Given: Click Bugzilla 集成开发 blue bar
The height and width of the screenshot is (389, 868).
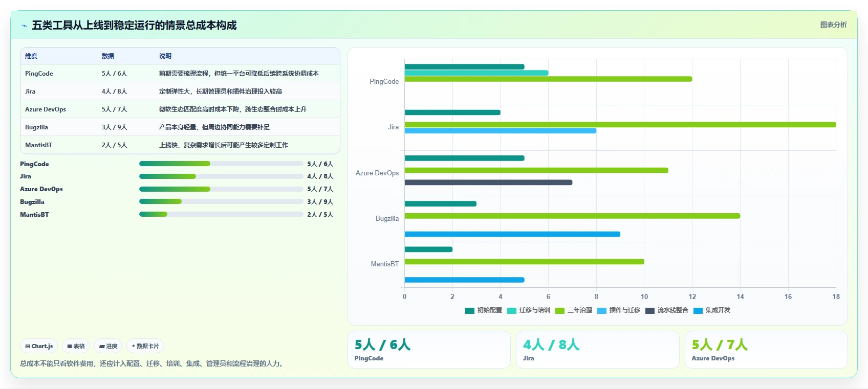Looking at the screenshot, I should click(512, 234).
